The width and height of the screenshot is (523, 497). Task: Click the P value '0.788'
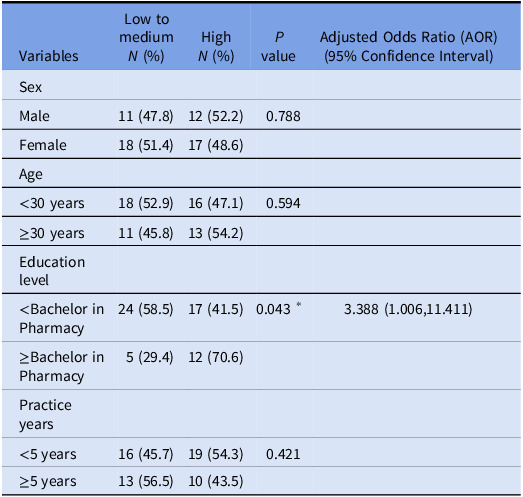tap(283, 116)
